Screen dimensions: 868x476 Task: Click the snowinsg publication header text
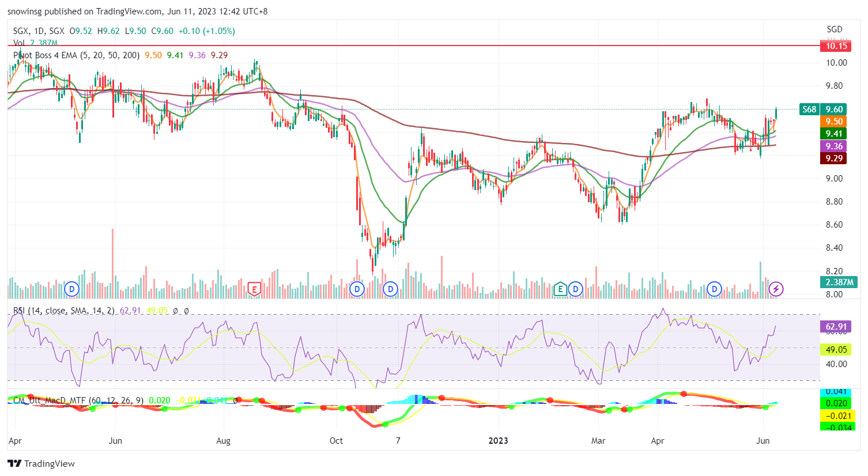tap(137, 11)
